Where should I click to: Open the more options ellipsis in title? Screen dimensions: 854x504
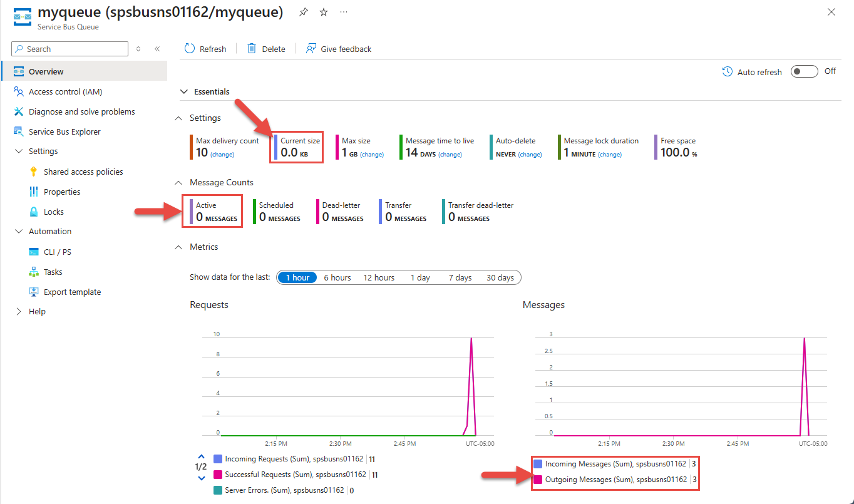344,13
